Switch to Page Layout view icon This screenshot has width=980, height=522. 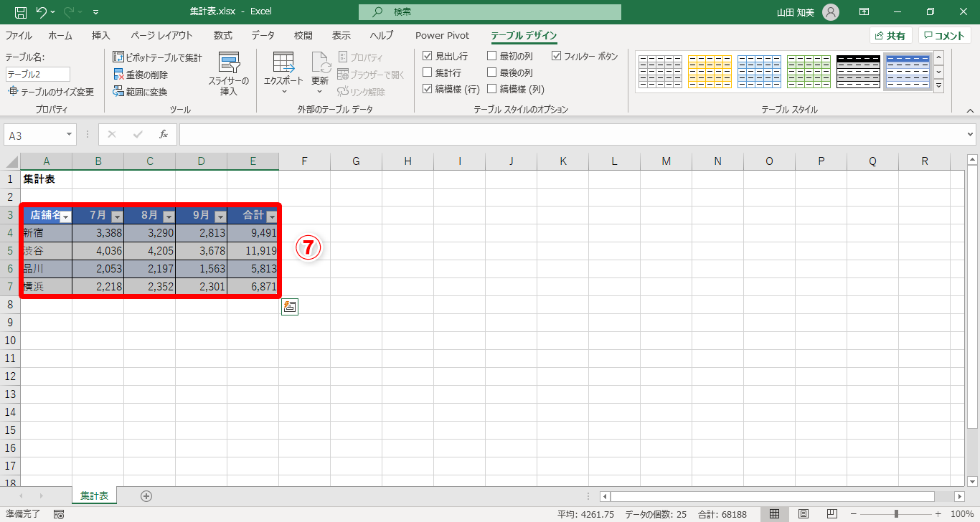point(804,514)
